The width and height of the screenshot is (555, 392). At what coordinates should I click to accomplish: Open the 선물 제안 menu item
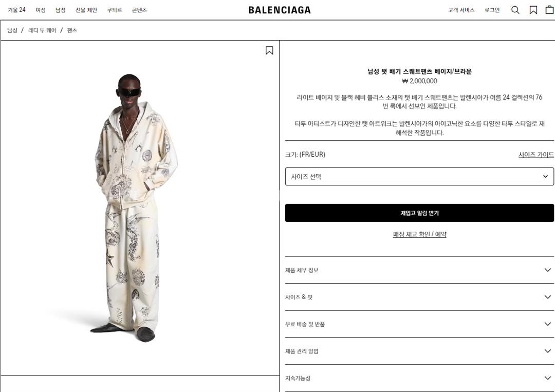coord(86,10)
